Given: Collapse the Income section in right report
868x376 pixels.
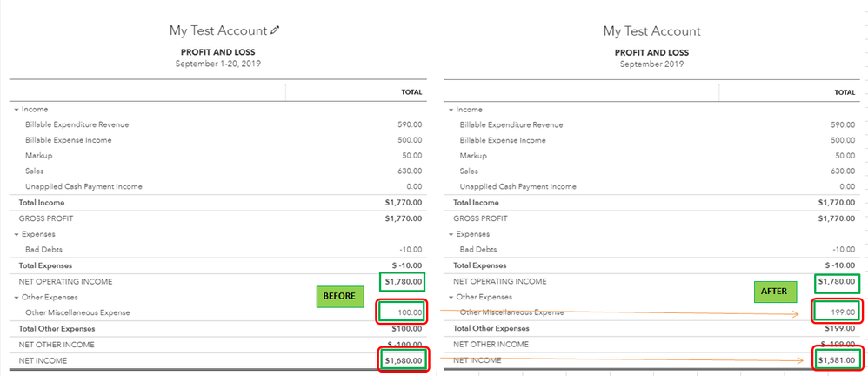Looking at the screenshot, I should pos(451,110).
